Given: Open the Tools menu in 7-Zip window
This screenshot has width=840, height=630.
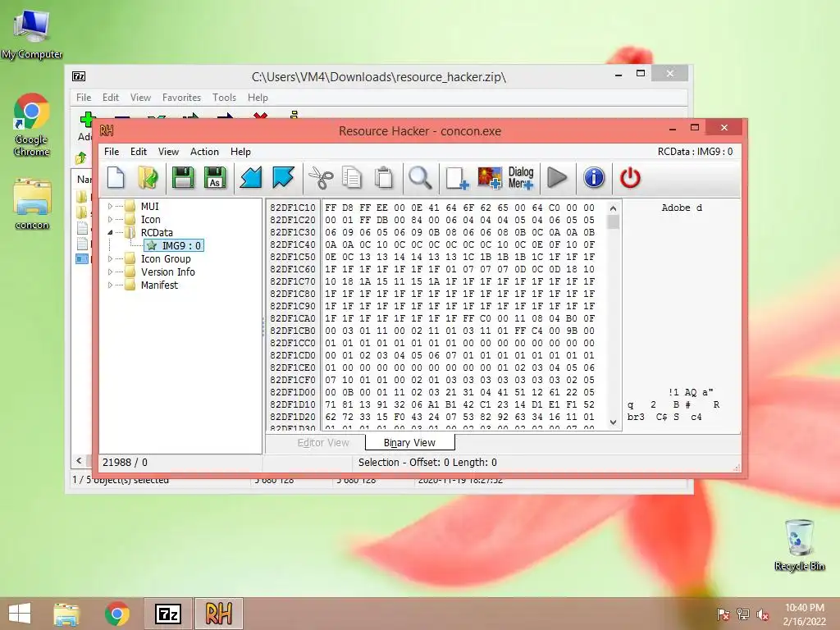Looking at the screenshot, I should click(224, 98).
